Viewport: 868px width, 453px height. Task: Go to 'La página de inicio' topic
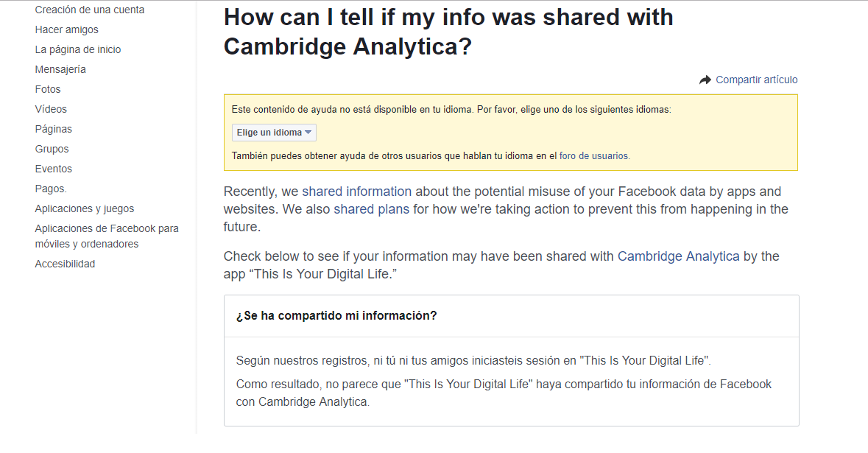(78, 50)
